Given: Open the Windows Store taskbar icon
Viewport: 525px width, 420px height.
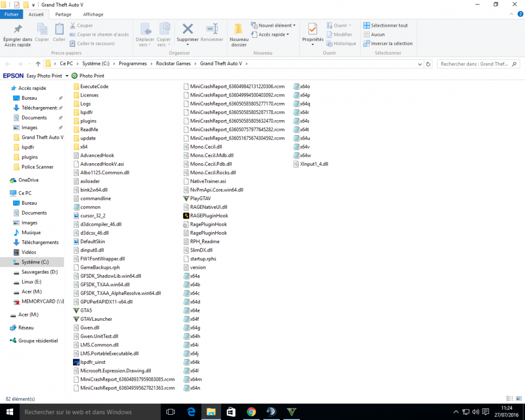Looking at the screenshot, I should [231, 412].
